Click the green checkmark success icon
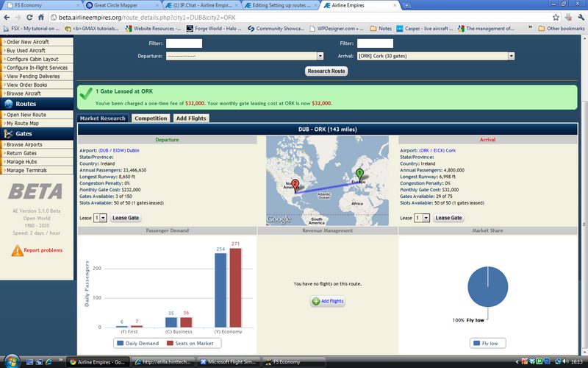This screenshot has height=368, width=588. click(x=86, y=93)
